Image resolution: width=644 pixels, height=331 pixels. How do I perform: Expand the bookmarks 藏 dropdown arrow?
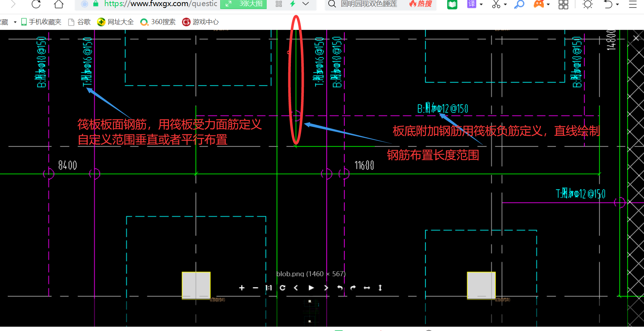coord(15,22)
